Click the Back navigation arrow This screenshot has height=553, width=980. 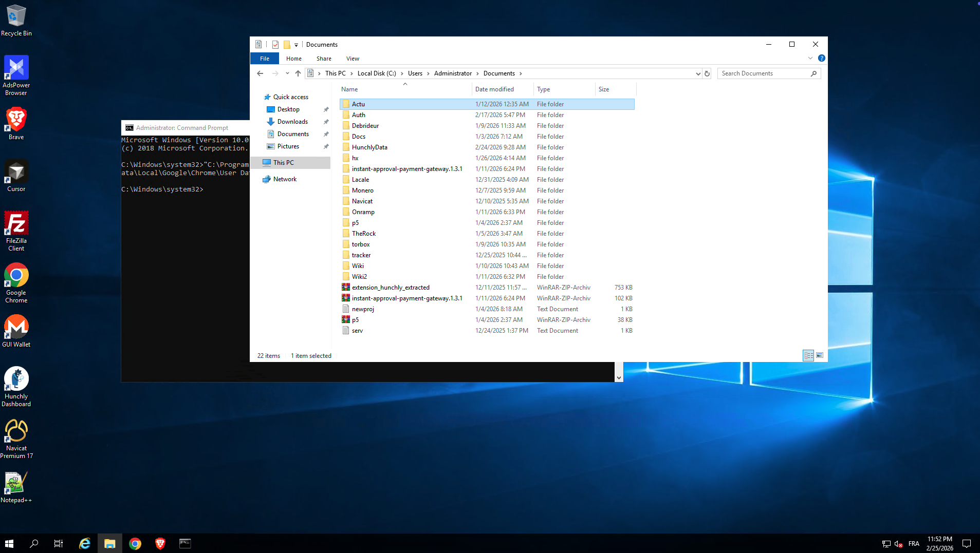click(260, 73)
